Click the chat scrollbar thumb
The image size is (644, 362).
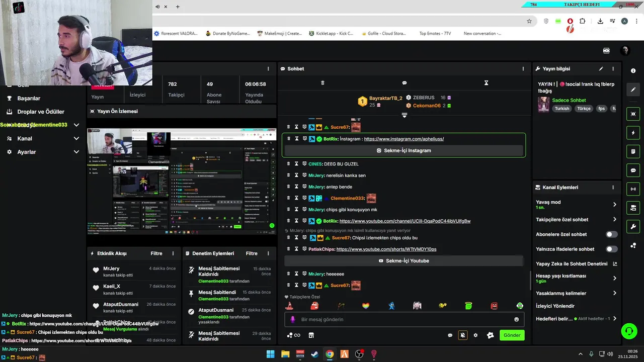click(x=530, y=281)
